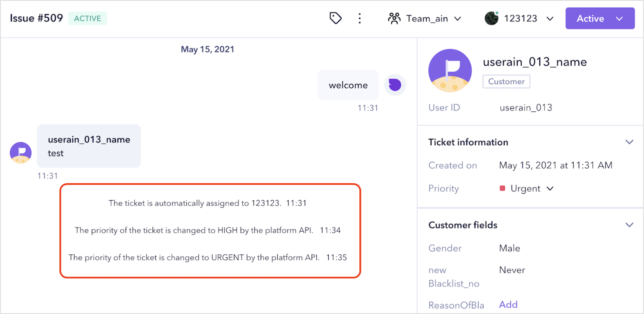Click the Never value for new Blacklist_no
644x314 pixels.
512,270
